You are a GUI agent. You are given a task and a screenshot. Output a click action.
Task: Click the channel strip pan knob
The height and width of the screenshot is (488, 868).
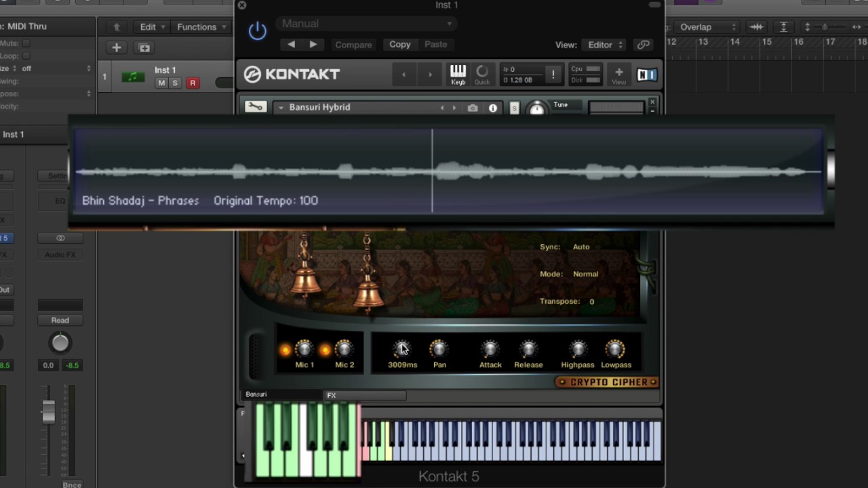pyautogui.click(x=60, y=344)
